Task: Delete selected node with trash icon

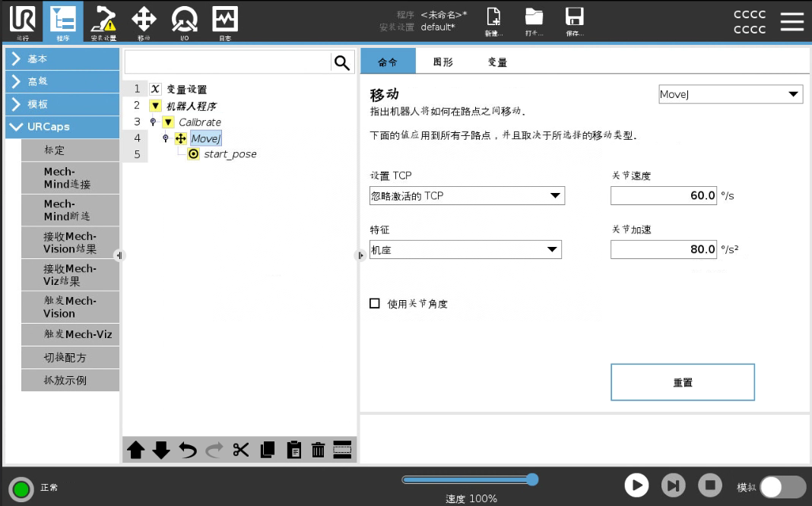Action: (318, 450)
